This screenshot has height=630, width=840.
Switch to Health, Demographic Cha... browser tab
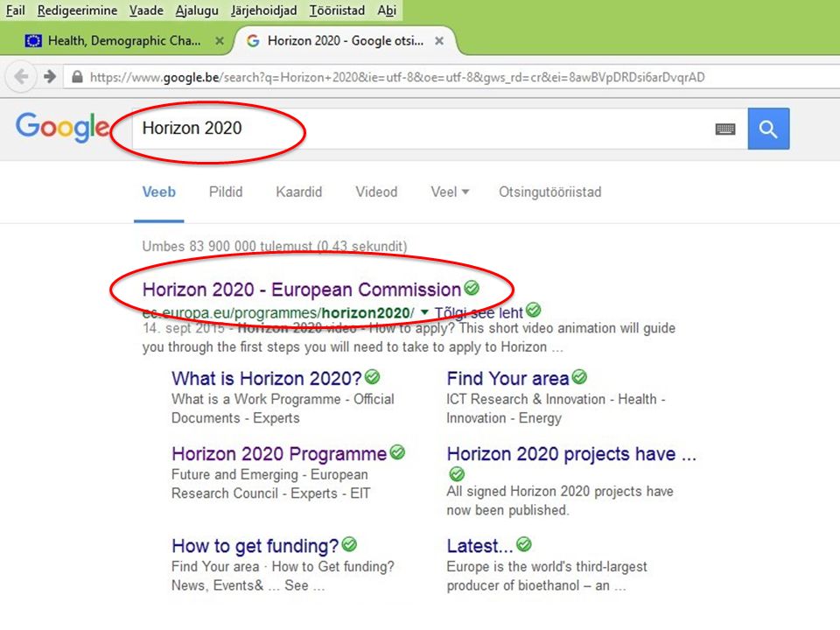pos(124,41)
